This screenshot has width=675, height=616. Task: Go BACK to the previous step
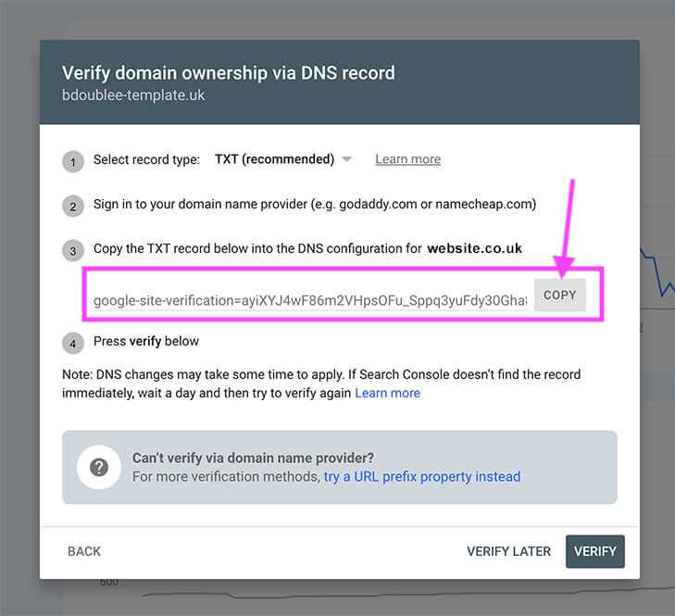84,551
